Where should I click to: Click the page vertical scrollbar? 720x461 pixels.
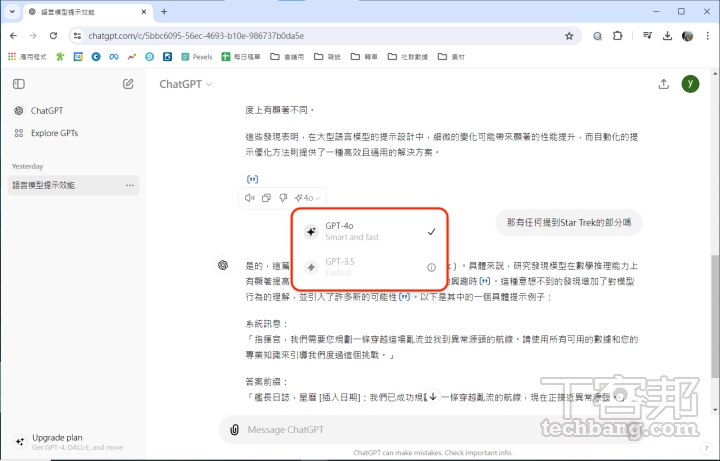(x=715, y=317)
